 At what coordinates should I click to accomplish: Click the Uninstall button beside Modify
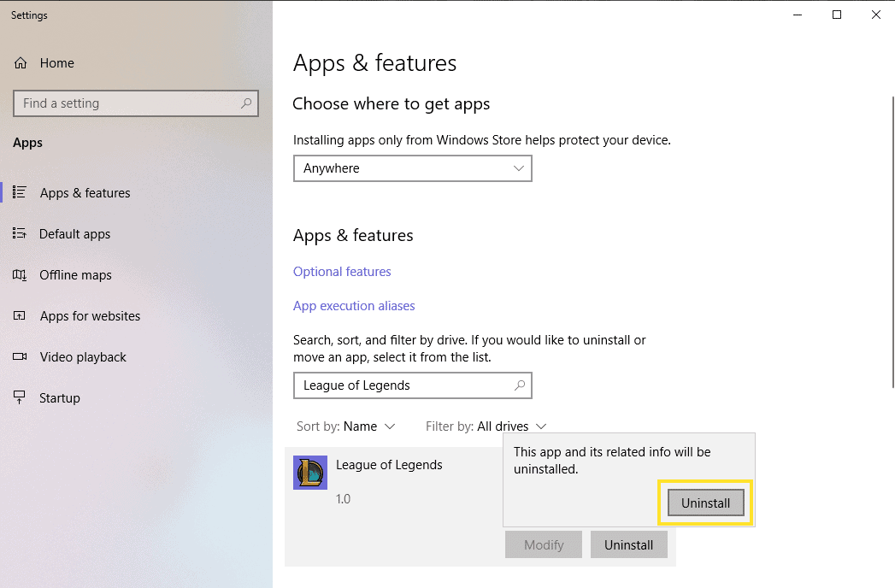(628, 544)
